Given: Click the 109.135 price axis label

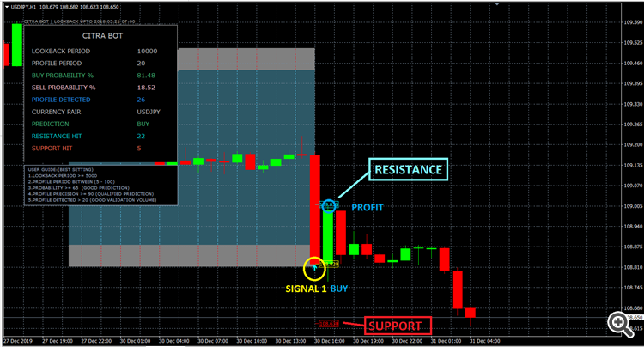Looking at the screenshot, I should pos(633,166).
